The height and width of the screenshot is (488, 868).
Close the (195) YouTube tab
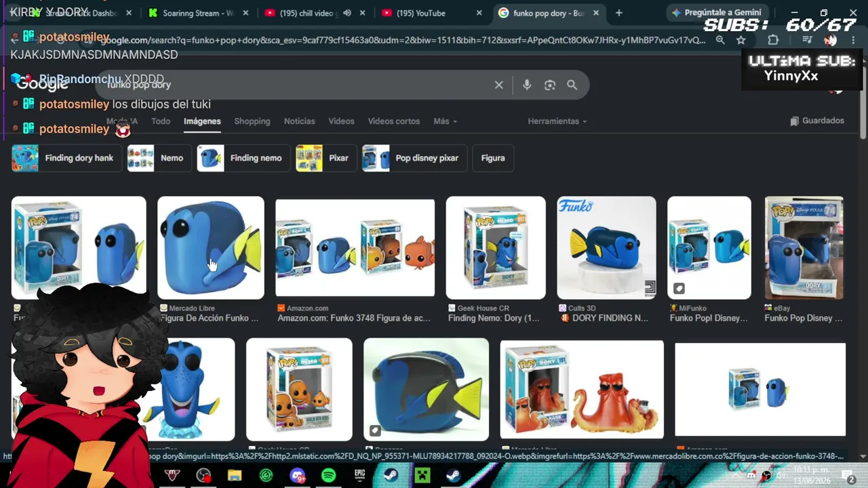tap(479, 13)
